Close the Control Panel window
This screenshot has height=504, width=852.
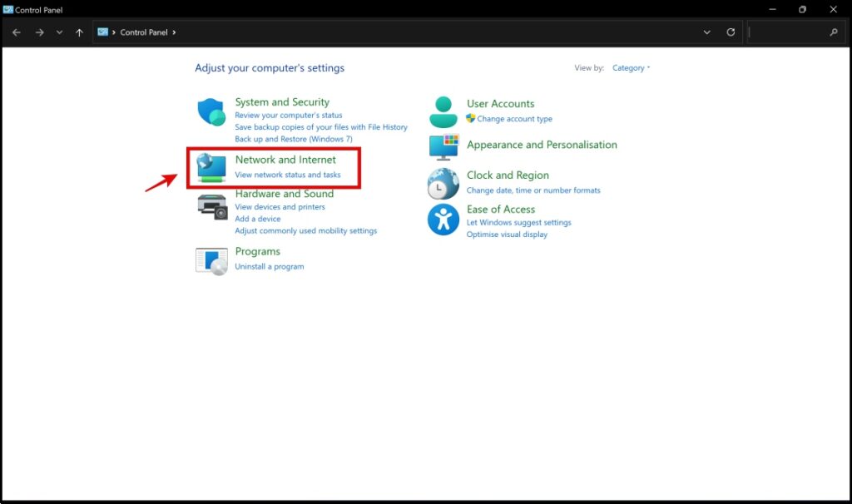pos(833,9)
